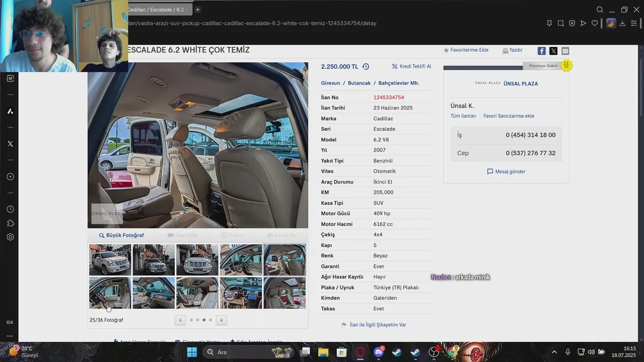Image resolution: width=644 pixels, height=362 pixels.
Task: Select the İlan Klibi tab
Action: (183, 235)
